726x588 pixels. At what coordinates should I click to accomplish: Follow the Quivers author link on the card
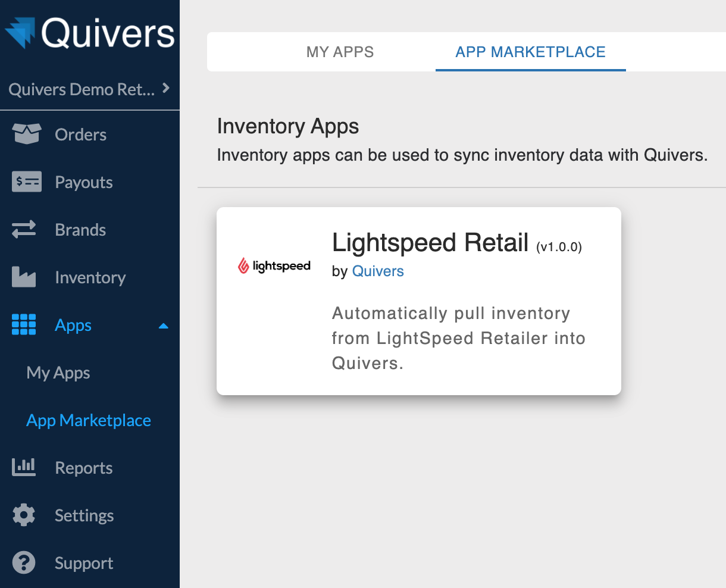coord(378,271)
